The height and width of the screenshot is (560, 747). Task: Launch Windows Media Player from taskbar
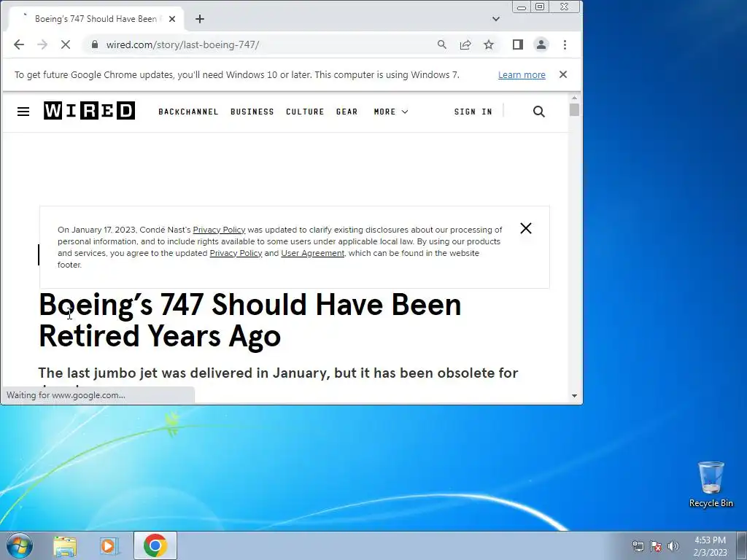[x=109, y=546]
